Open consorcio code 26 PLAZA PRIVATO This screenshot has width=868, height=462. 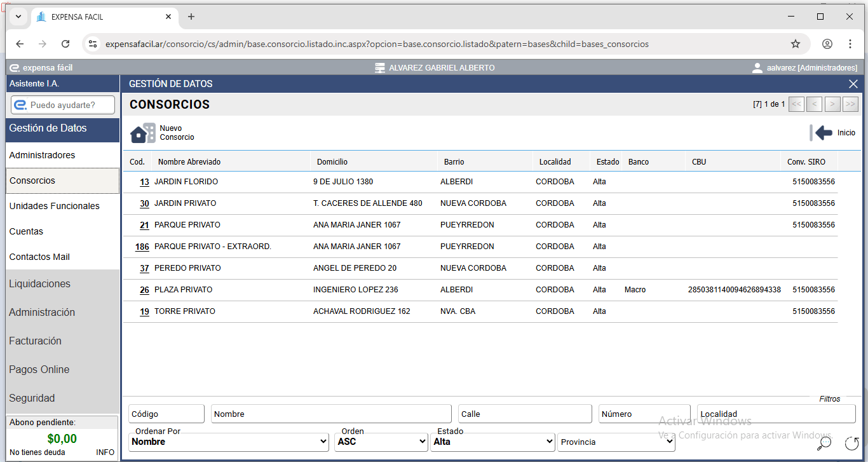(x=144, y=290)
